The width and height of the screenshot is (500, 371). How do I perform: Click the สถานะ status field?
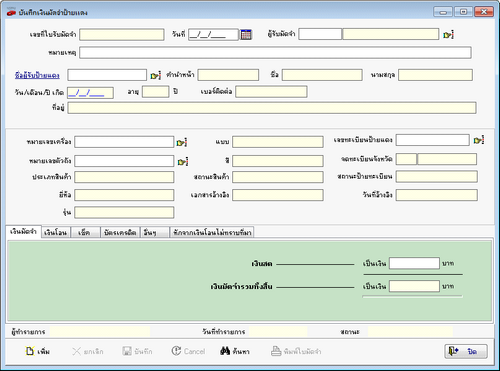click(x=410, y=332)
